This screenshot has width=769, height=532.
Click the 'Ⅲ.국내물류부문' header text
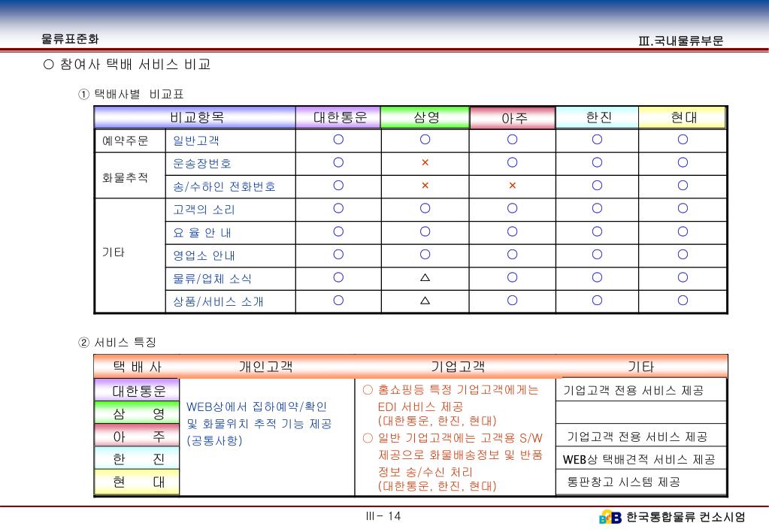pos(681,41)
